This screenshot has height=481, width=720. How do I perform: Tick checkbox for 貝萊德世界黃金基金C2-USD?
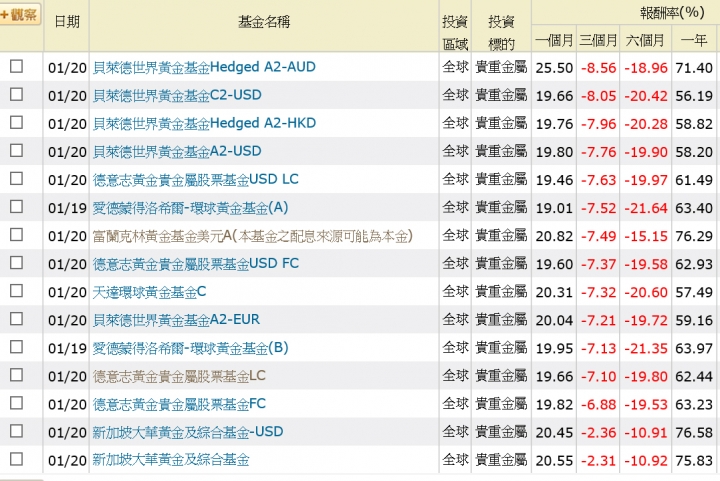click(17, 95)
